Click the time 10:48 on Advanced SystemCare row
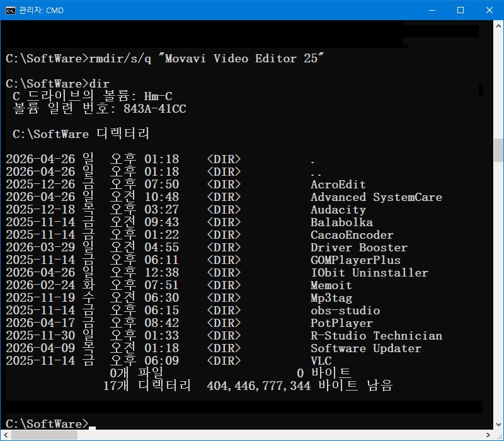 (162, 197)
